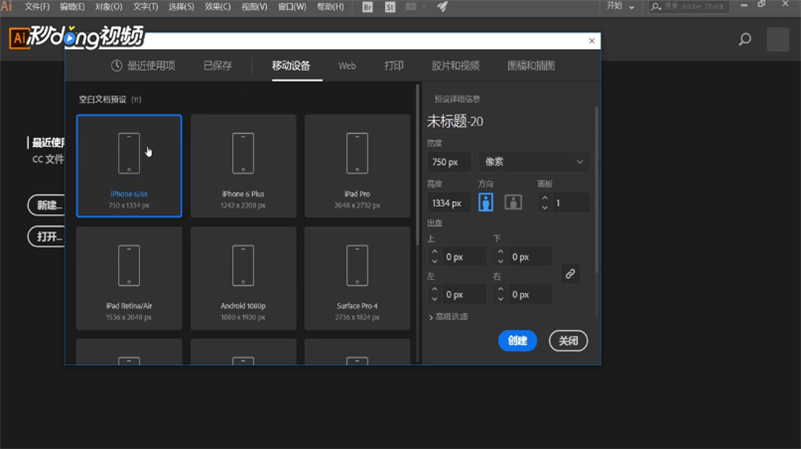Switch to the 图稿和插图 tab
This screenshot has width=801, height=449.
pos(531,65)
